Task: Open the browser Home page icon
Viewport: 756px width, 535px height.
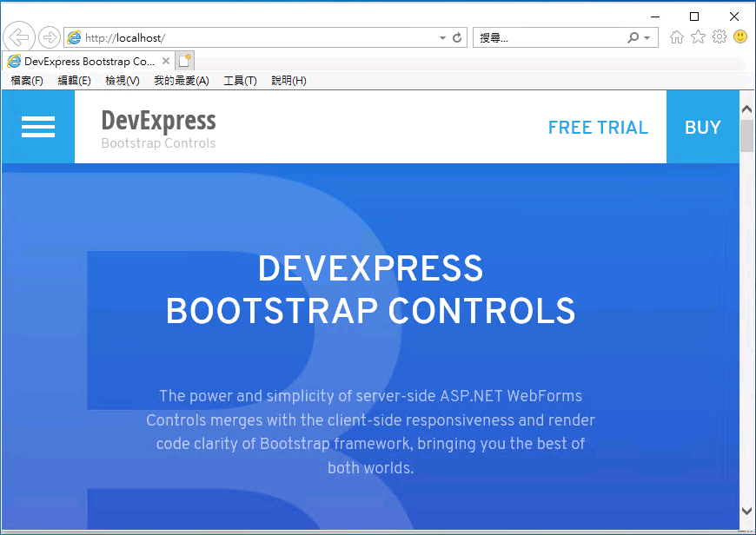Action: pos(676,37)
